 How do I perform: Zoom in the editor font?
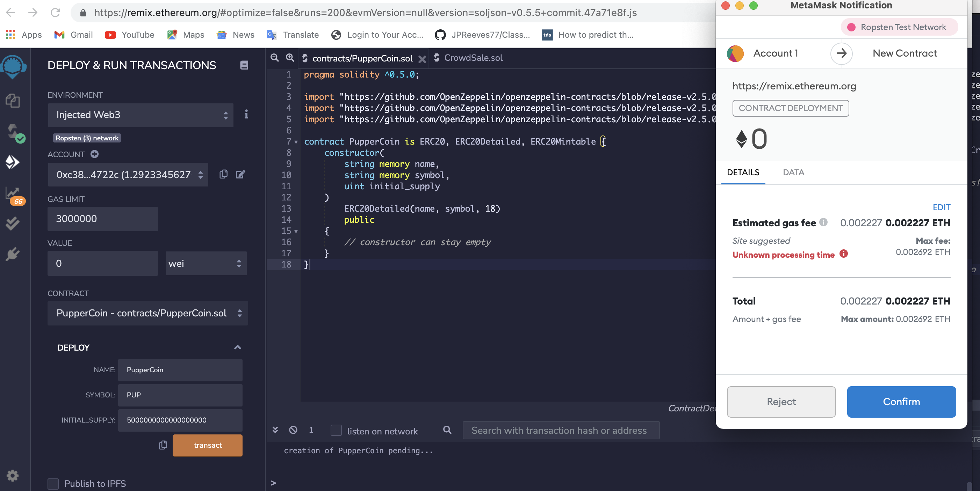click(x=290, y=57)
